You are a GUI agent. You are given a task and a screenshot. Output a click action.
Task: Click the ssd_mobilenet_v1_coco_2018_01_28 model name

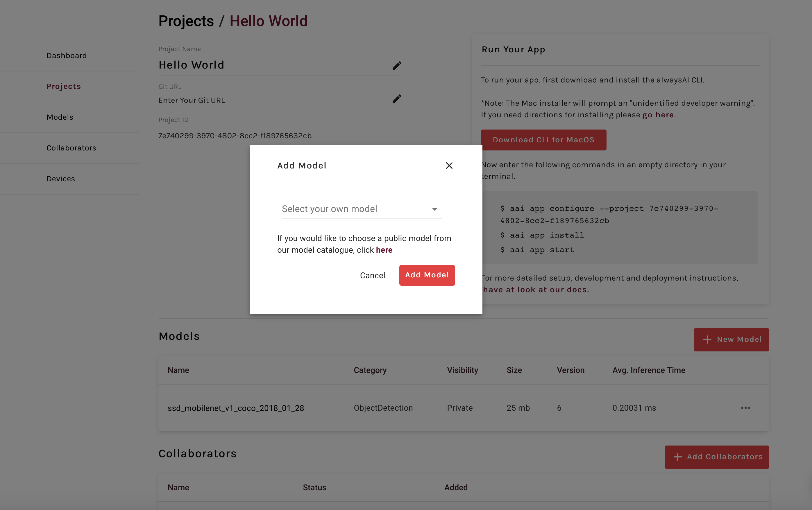[236, 408]
